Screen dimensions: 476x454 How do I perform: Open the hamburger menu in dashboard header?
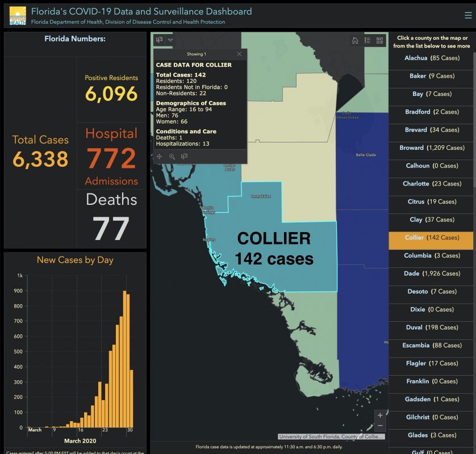[467, 16]
